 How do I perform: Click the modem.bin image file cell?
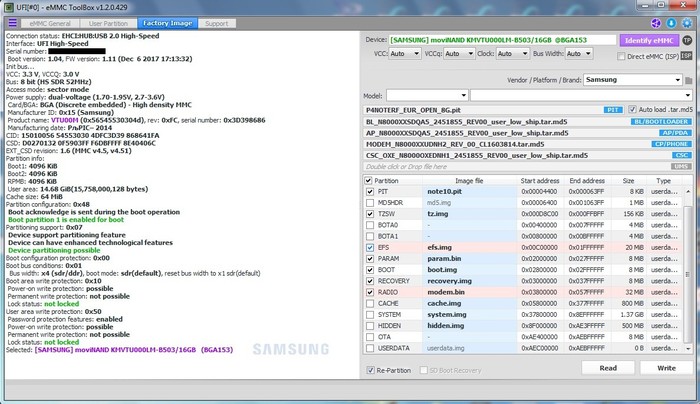coord(469,292)
